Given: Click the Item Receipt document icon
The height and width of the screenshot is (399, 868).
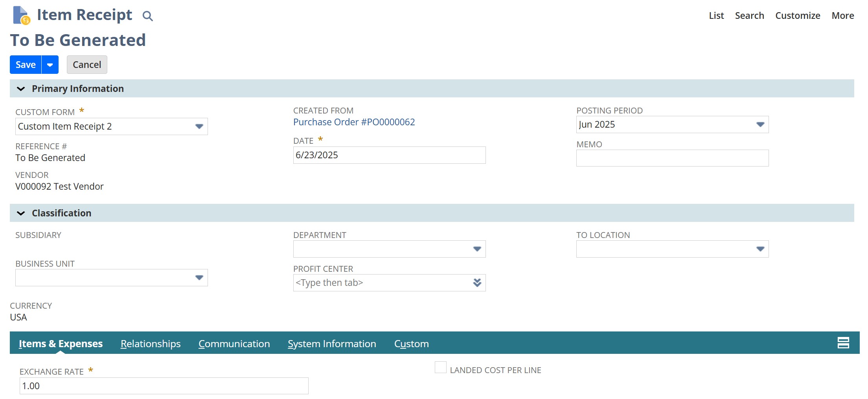Looking at the screenshot, I should click(x=21, y=16).
